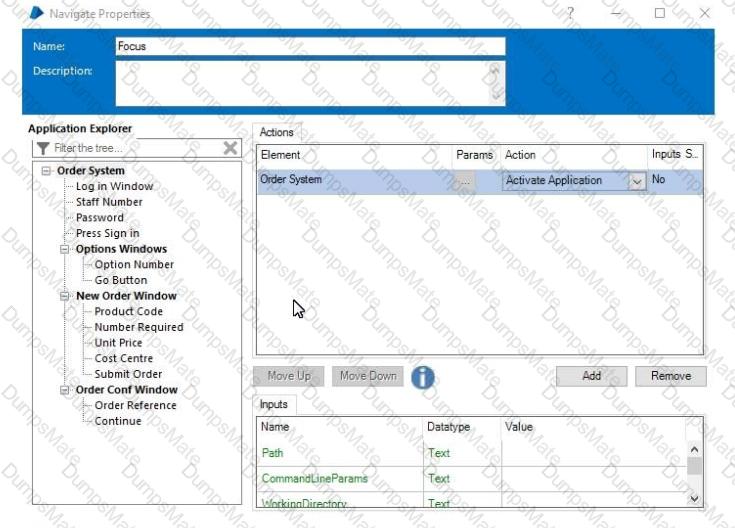This screenshot has height=528, width=735.
Task: Click Description box scroll up arrow
Action: click(x=495, y=71)
